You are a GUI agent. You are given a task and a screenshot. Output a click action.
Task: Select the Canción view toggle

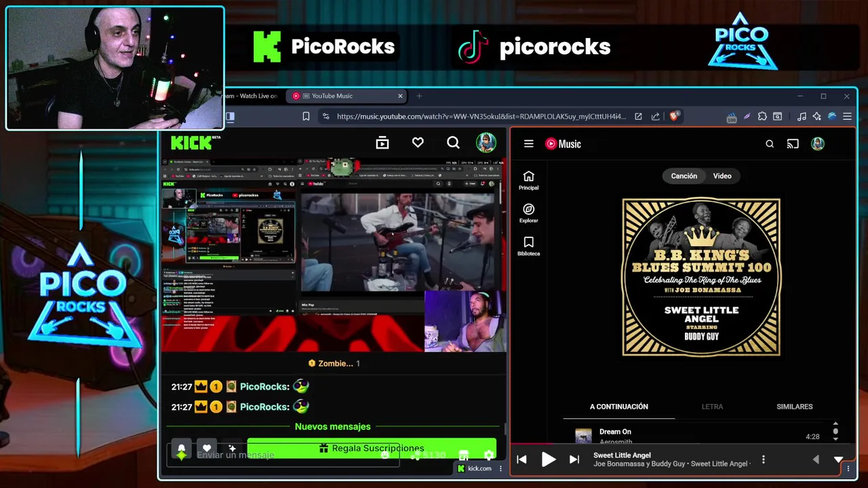pos(684,176)
